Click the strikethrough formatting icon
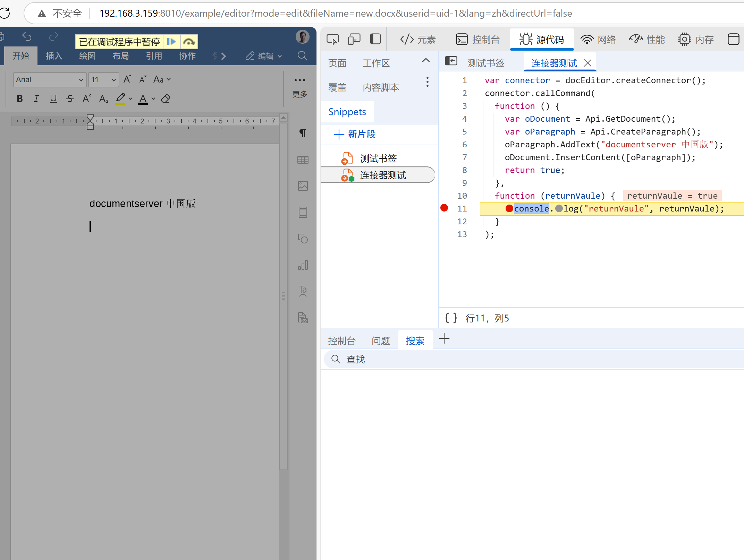 70,99
